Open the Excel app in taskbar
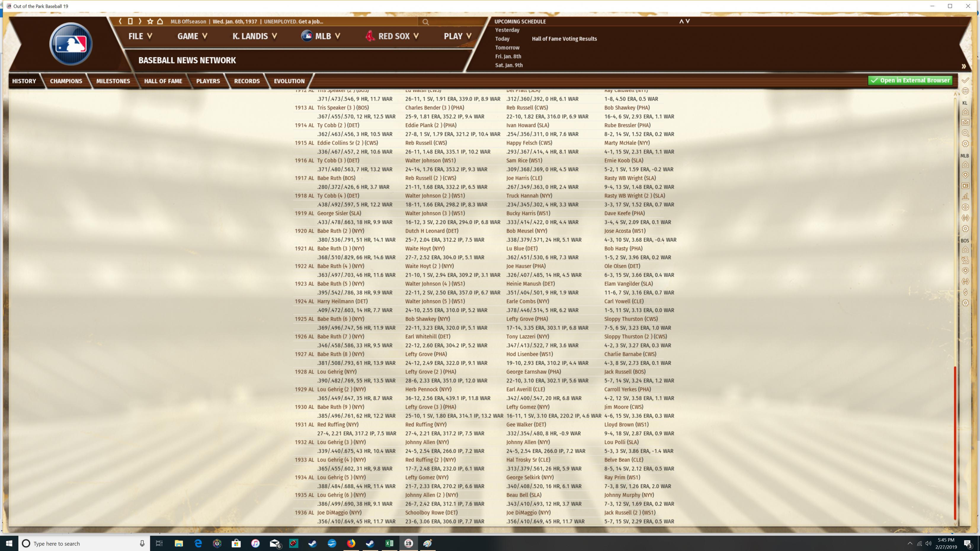Screen dimensions: 980x551 [x=389, y=543]
